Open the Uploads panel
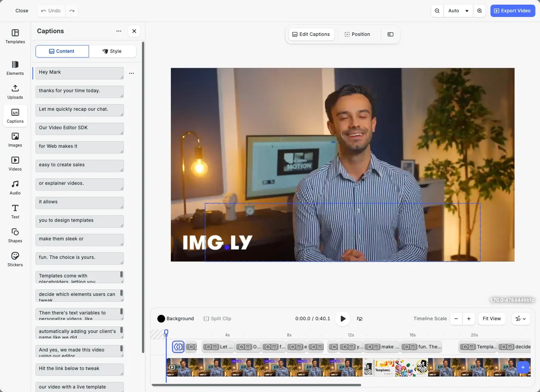The width and height of the screenshot is (540, 392). (15, 92)
